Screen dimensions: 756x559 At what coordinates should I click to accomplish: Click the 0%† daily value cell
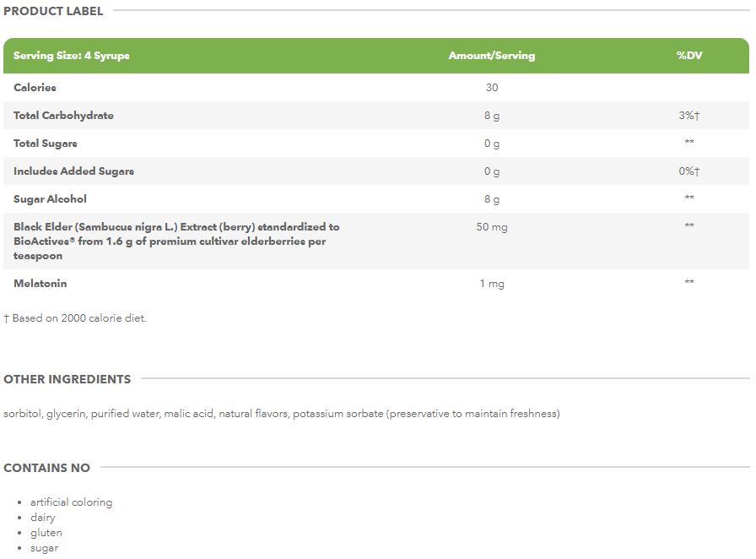coord(688,171)
